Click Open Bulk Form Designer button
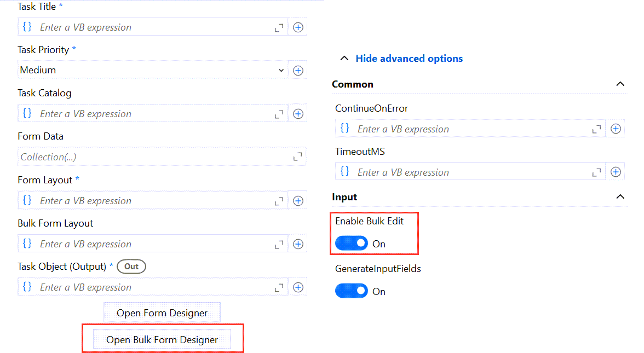Image resolution: width=644 pixels, height=353 pixels. pyautogui.click(x=162, y=340)
